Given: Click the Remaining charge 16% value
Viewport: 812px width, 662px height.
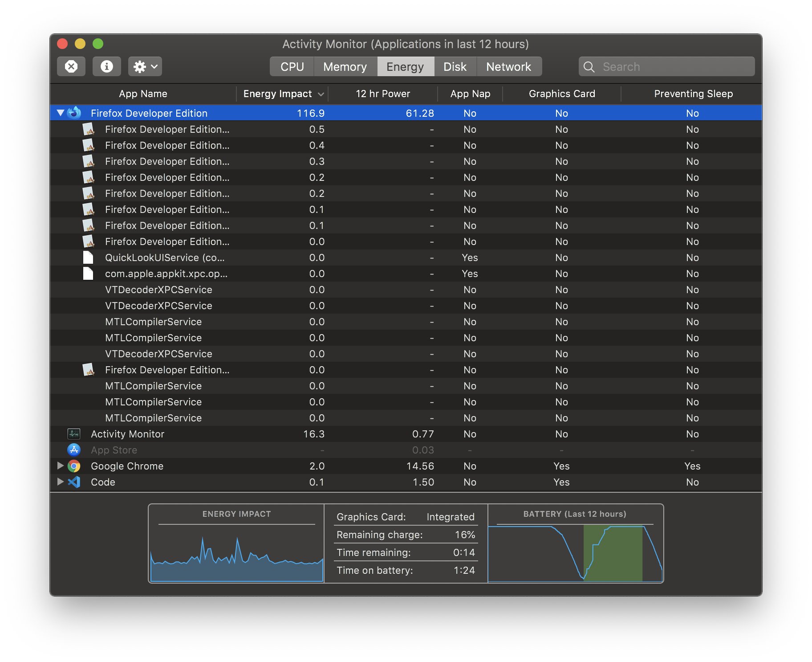Looking at the screenshot, I should [465, 535].
